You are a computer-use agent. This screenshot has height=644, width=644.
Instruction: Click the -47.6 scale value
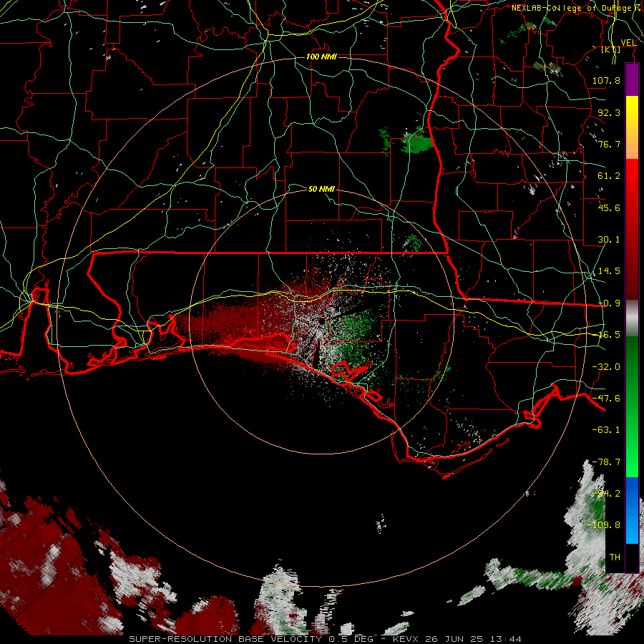[606, 399]
